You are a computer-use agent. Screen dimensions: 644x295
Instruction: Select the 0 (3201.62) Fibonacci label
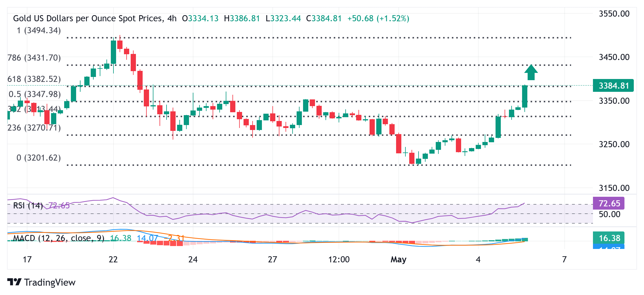click(x=38, y=158)
